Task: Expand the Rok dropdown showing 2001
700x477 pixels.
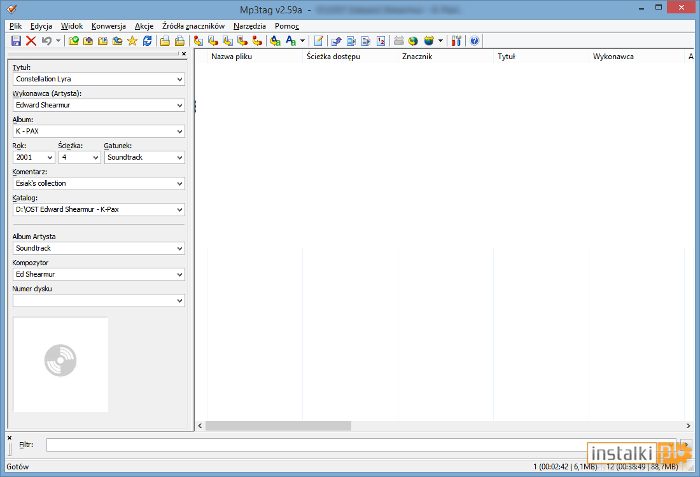Action: coord(50,158)
